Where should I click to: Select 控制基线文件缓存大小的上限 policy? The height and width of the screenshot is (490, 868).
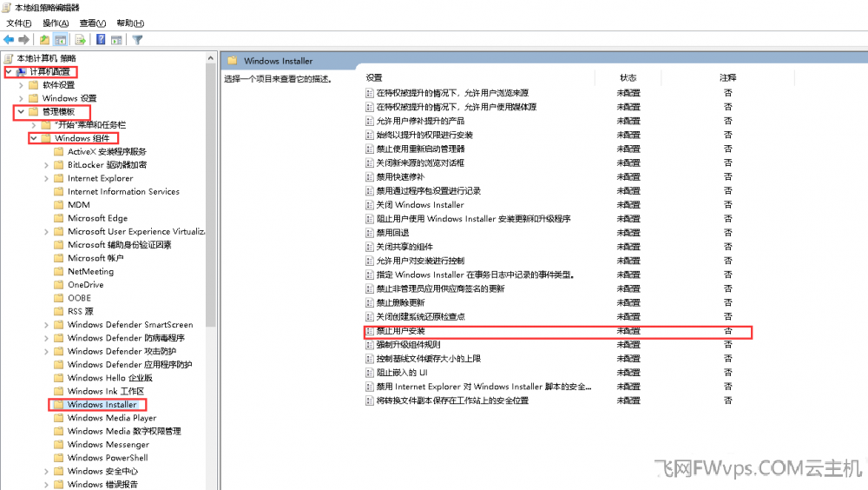[429, 359]
